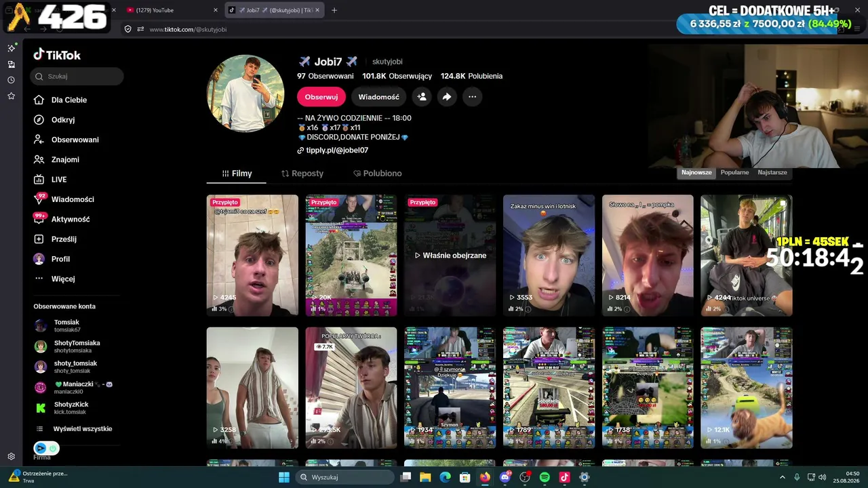Image resolution: width=868 pixels, height=488 pixels.
Task: Click the 97 Obserwowani following count
Action: click(x=325, y=77)
